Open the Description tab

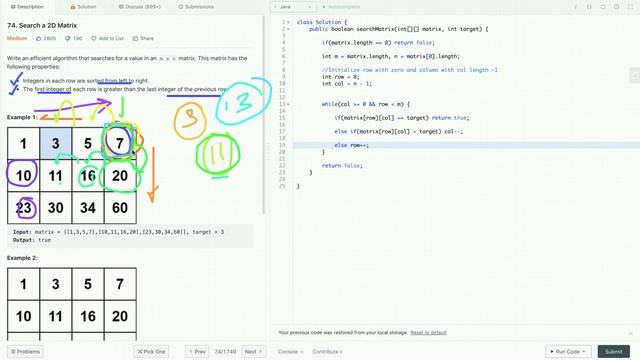coord(27,7)
